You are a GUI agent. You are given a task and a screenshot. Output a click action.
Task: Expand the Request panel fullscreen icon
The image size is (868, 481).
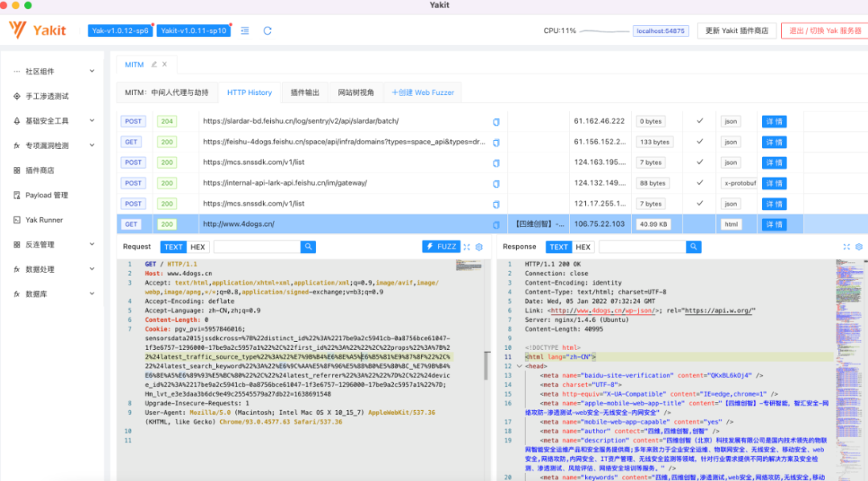467,247
